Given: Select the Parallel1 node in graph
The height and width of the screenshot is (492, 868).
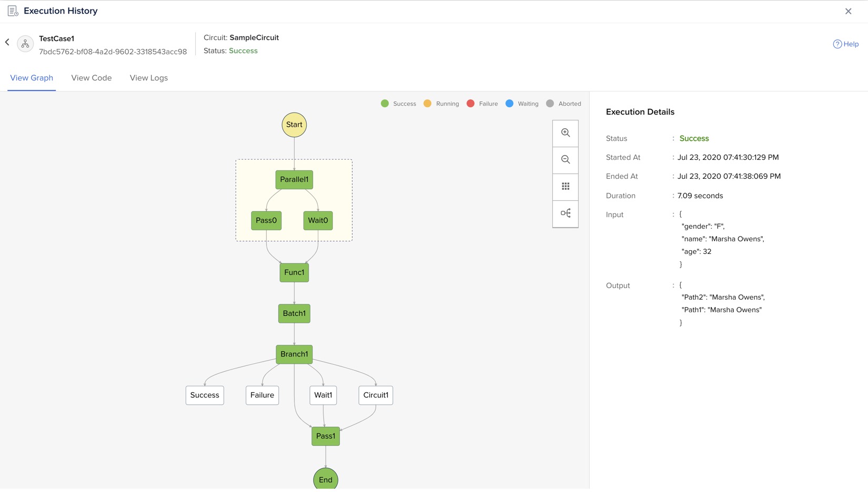Looking at the screenshot, I should pyautogui.click(x=294, y=180).
